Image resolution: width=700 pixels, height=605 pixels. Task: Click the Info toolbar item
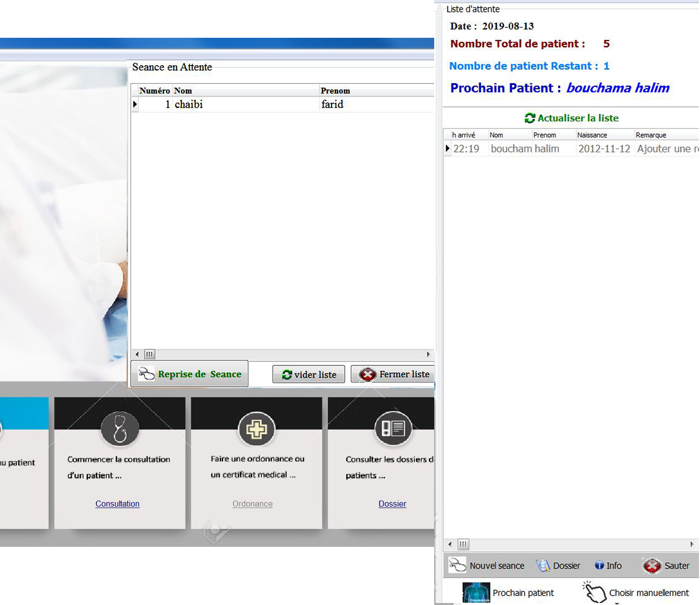pyautogui.click(x=608, y=566)
